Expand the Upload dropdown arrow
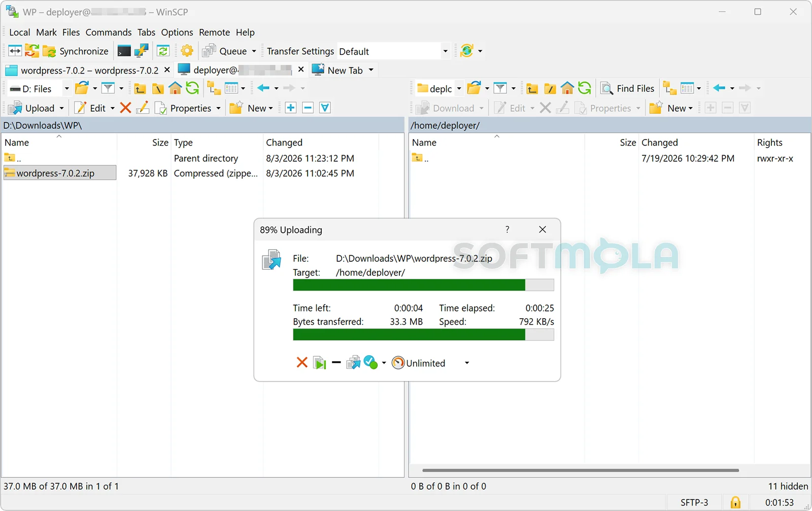Image resolution: width=812 pixels, height=511 pixels. 62,109
